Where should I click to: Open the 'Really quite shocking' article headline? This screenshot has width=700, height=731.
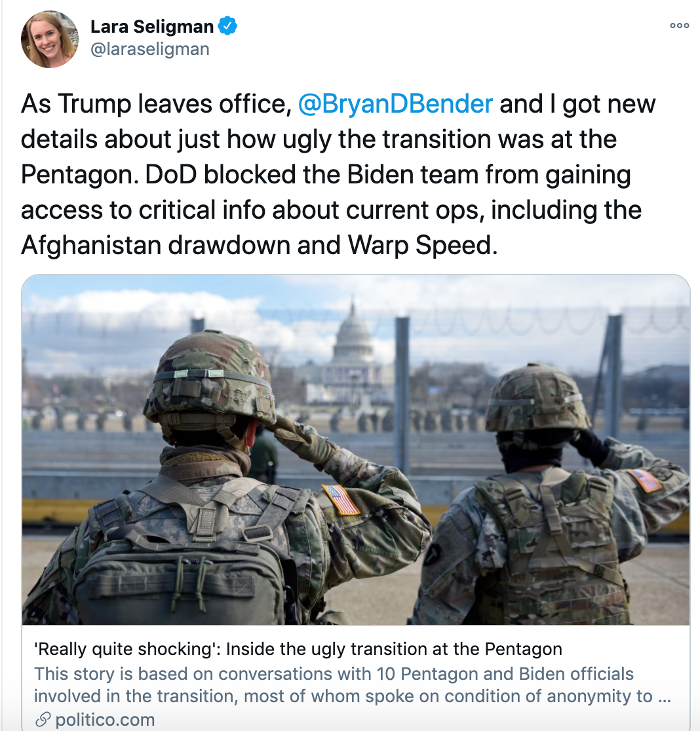298,648
